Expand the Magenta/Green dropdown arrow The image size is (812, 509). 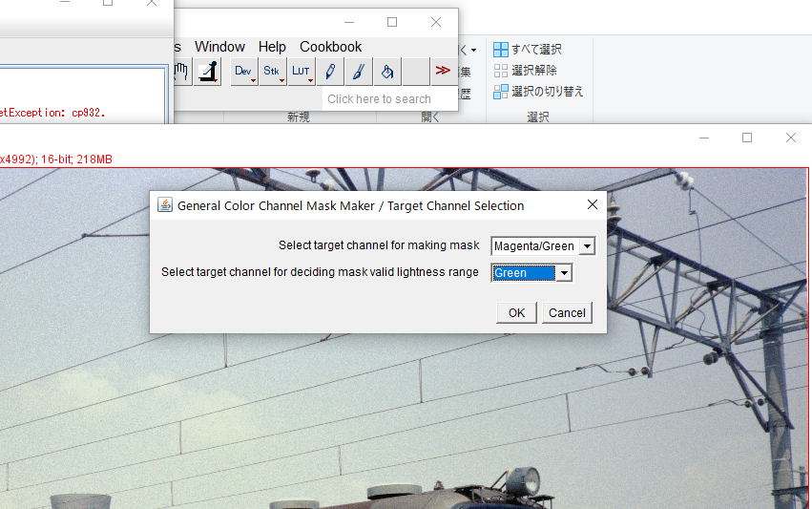(587, 246)
